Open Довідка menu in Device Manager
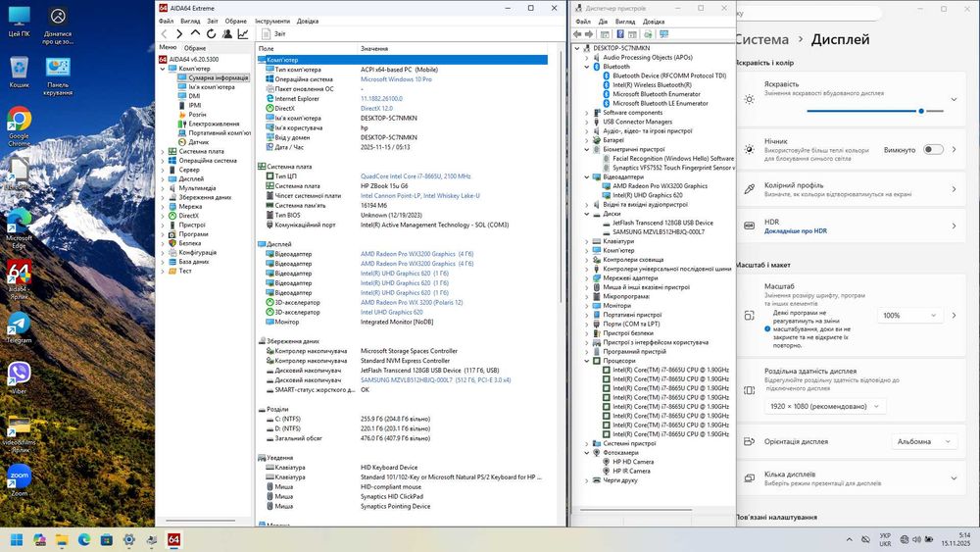This screenshot has height=552, width=980. coord(654,22)
